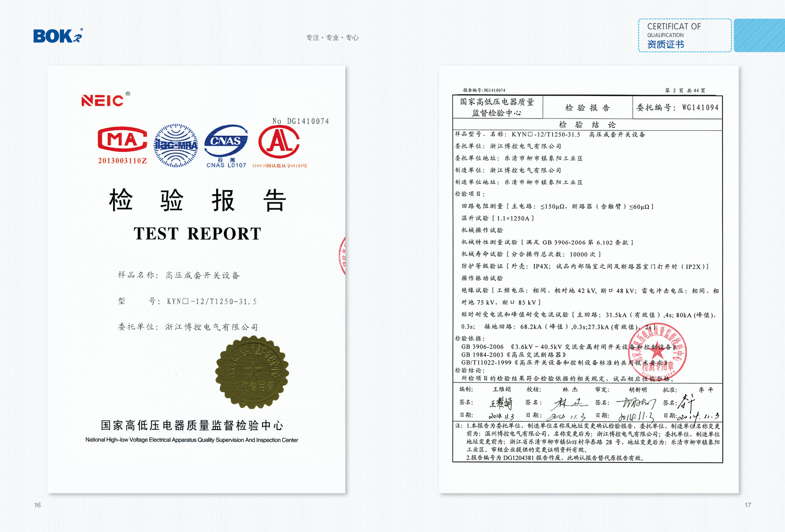The width and height of the screenshot is (785, 532).
Task: Click the 'National High-low Voltage Electrical Apparatus' English line
Action: coord(192,440)
